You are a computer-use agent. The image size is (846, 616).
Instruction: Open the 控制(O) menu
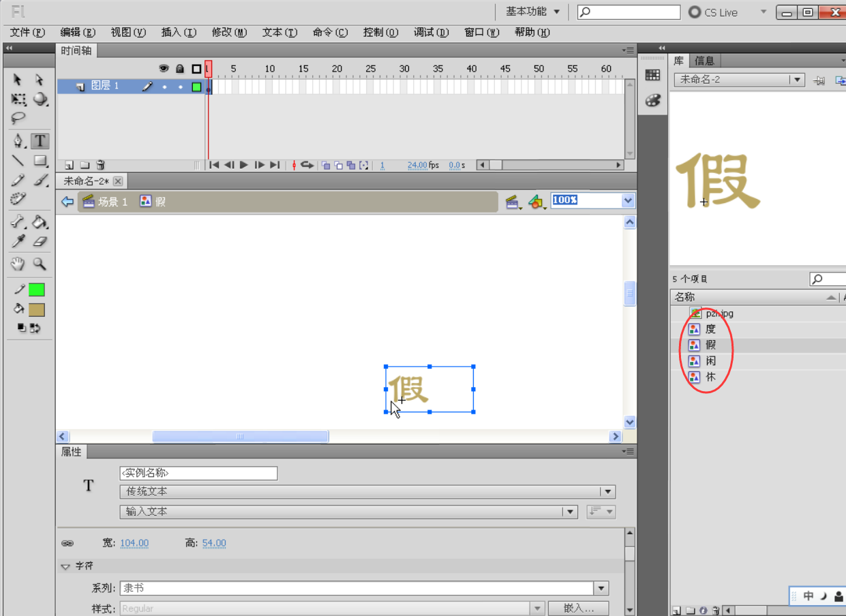click(x=380, y=32)
